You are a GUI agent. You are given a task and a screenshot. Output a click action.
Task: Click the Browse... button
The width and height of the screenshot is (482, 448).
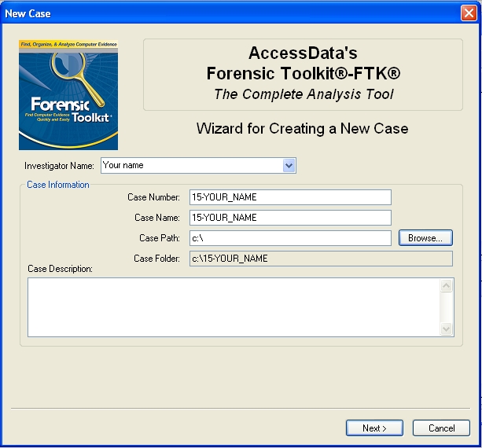(x=425, y=238)
